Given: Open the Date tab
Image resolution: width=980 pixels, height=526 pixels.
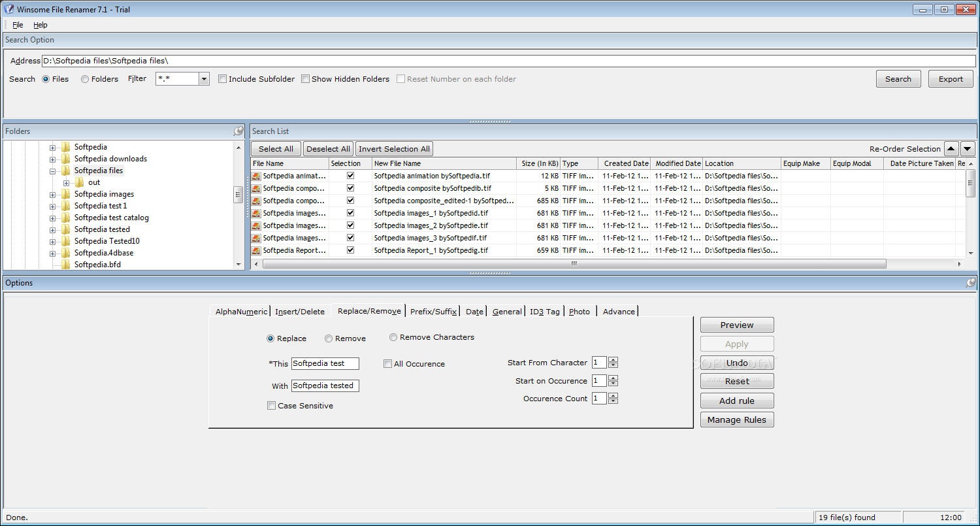Looking at the screenshot, I should click(x=475, y=312).
